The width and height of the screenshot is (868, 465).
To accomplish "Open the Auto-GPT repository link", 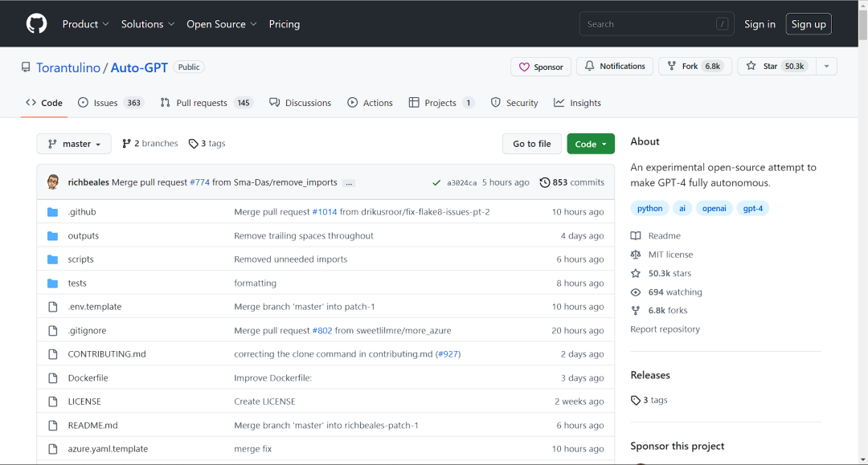I will 139,67.
